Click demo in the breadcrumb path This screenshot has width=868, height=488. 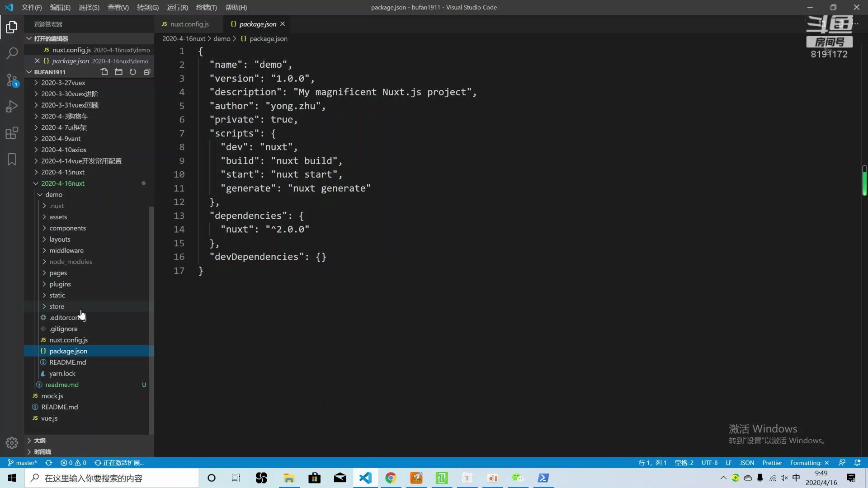tap(222, 39)
